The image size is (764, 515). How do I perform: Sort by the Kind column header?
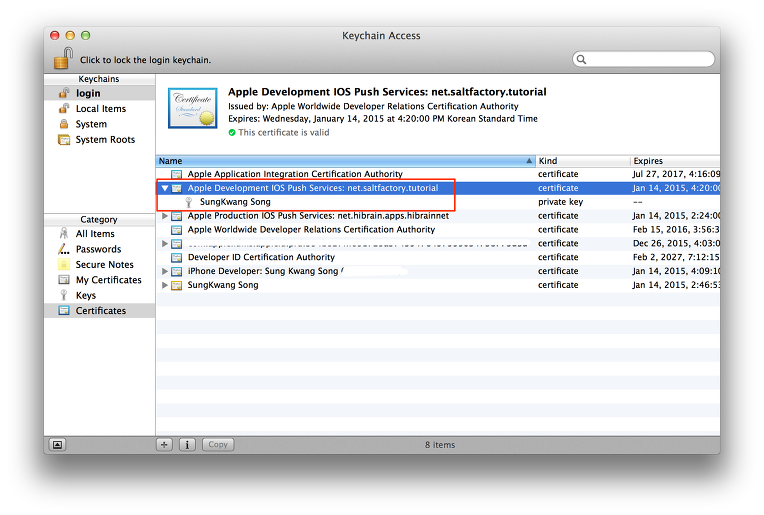pos(583,161)
